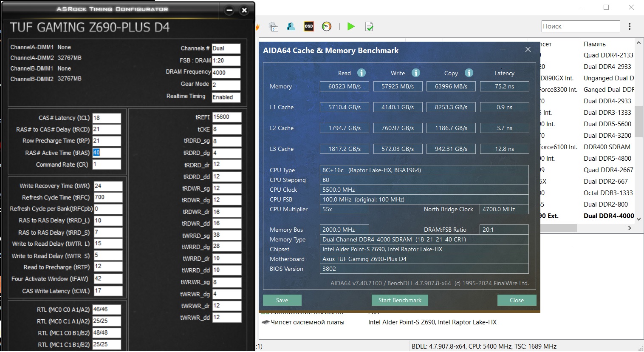Click the BIOS Version value '3802'
This screenshot has height=352, width=644.
(x=424, y=269)
